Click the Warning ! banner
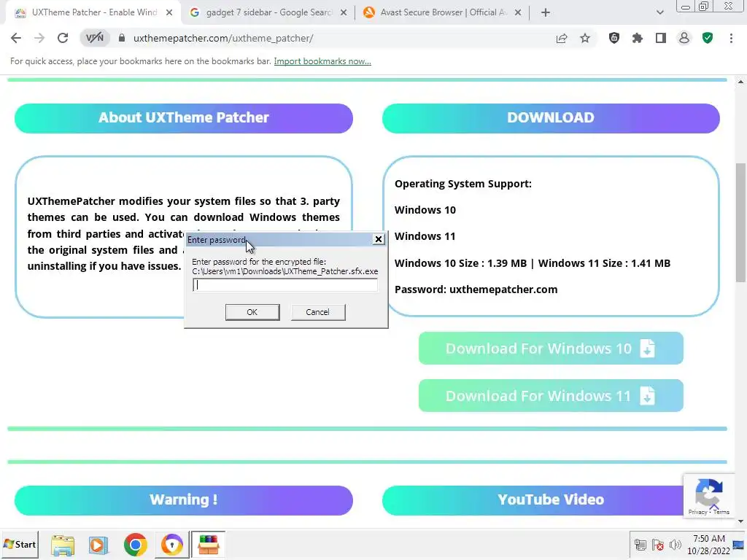This screenshot has height=560, width=747. click(x=183, y=500)
